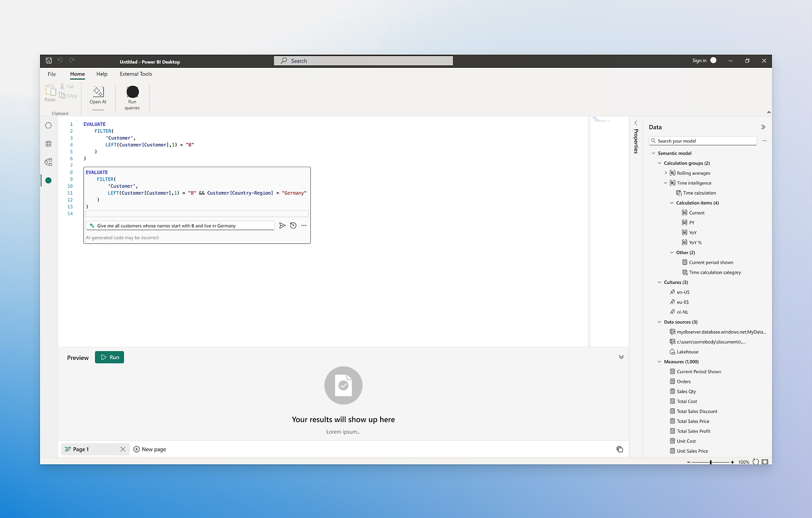
Task: Click Sign in in the title bar
Action: point(699,60)
